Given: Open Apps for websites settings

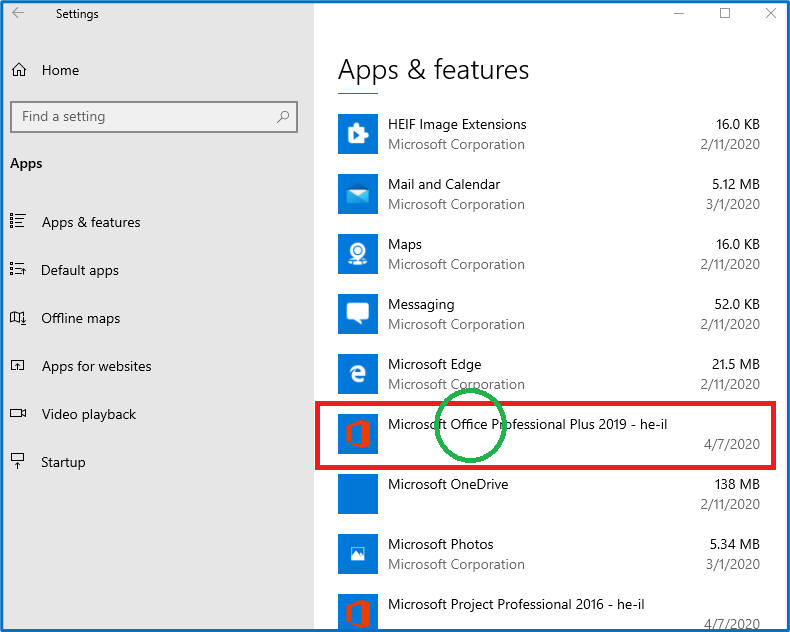Looking at the screenshot, I should coord(96,366).
